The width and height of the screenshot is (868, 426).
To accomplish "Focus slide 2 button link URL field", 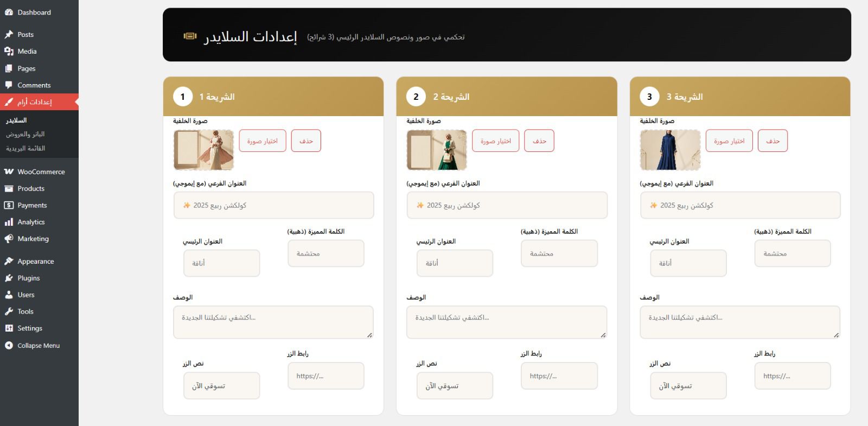I will coord(559,376).
